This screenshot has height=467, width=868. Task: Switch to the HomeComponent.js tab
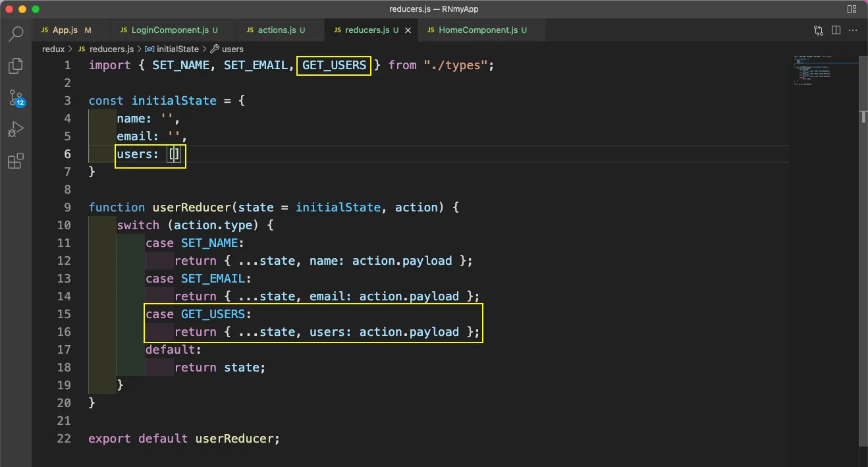pyautogui.click(x=482, y=30)
